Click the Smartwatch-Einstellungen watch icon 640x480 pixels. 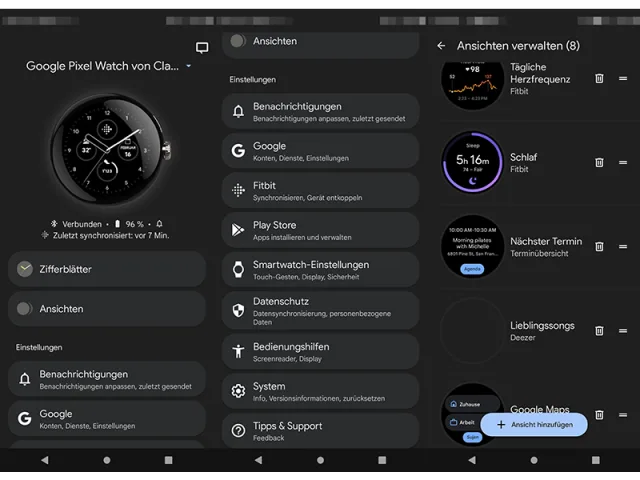tap(238, 270)
